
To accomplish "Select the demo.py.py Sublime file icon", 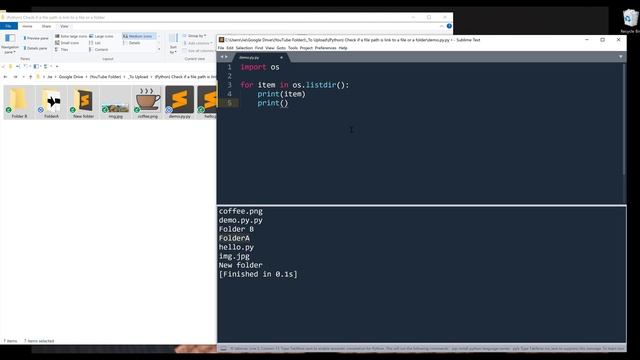I will (180, 102).
